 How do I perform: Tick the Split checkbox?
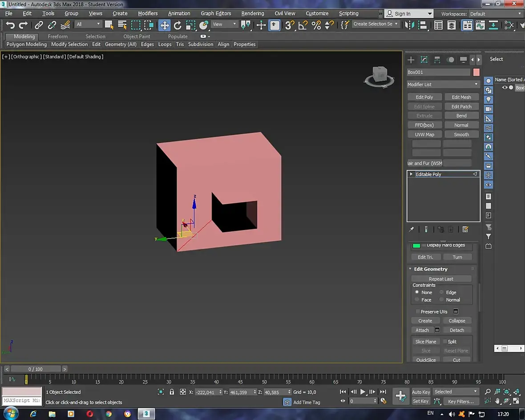(445, 342)
